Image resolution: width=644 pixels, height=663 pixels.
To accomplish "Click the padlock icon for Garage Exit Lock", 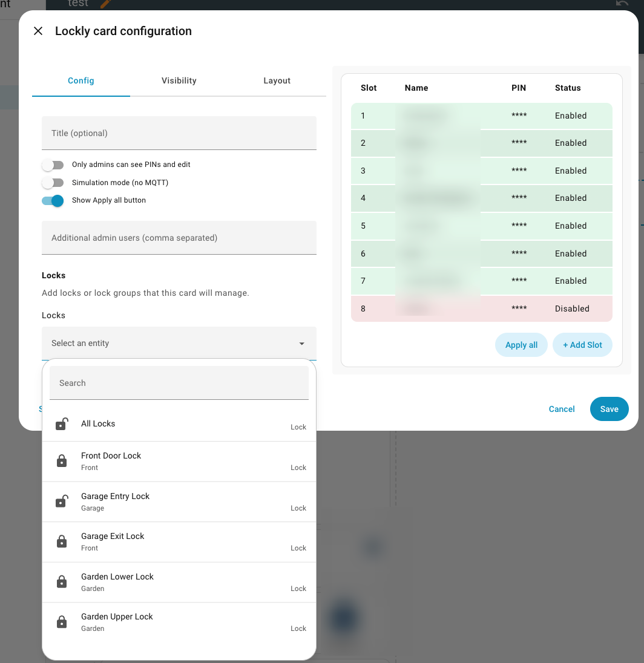I will click(x=61, y=541).
